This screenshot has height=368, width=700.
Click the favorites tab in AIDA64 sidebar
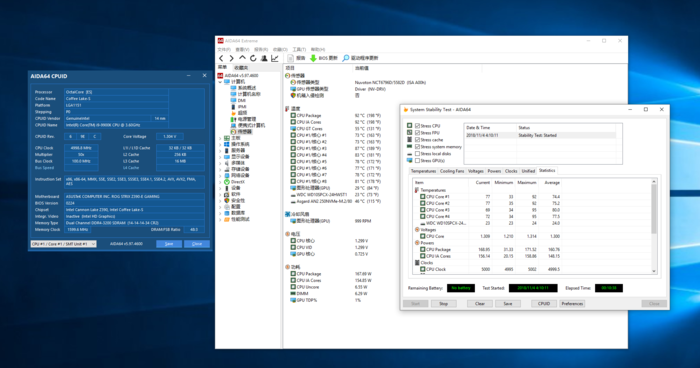241,68
